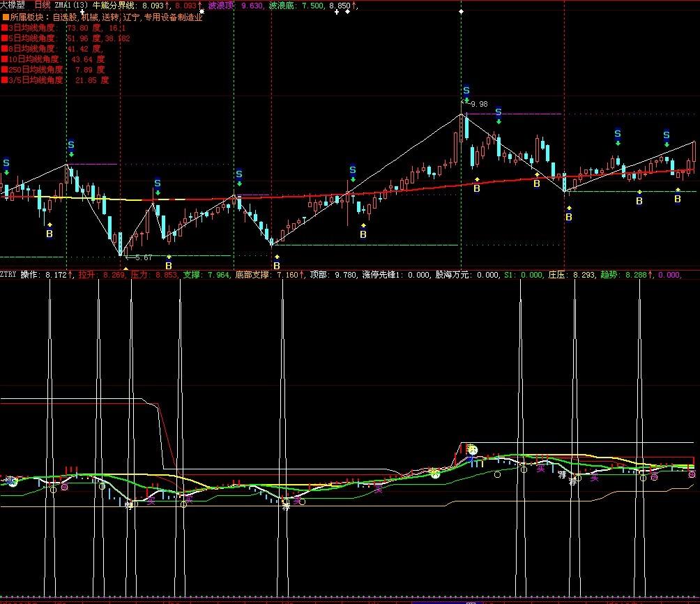Click the leftmost S sell signal marker
Screen dimensions: 700x604
[x=6, y=163]
